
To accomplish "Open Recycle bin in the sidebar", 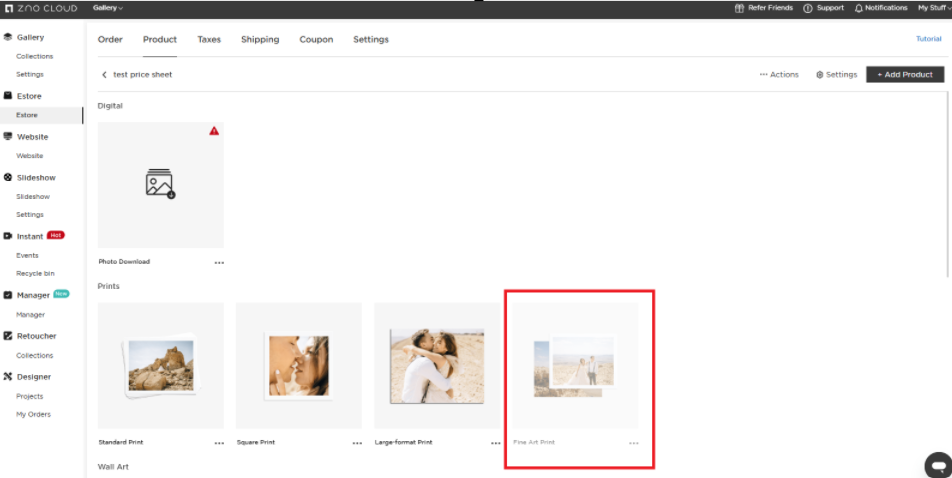I will pyautogui.click(x=35, y=273).
